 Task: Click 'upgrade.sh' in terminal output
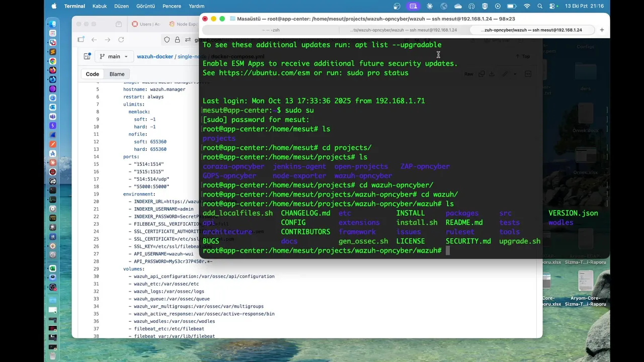coord(520,241)
